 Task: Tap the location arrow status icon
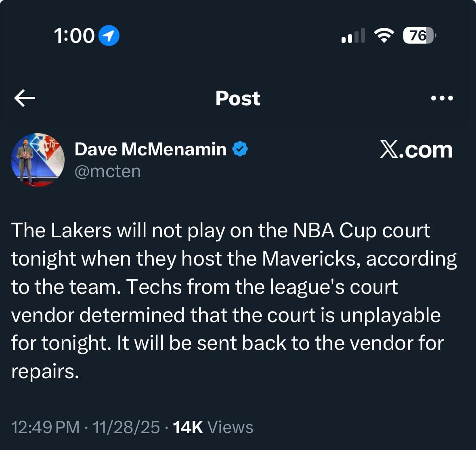[x=109, y=36]
